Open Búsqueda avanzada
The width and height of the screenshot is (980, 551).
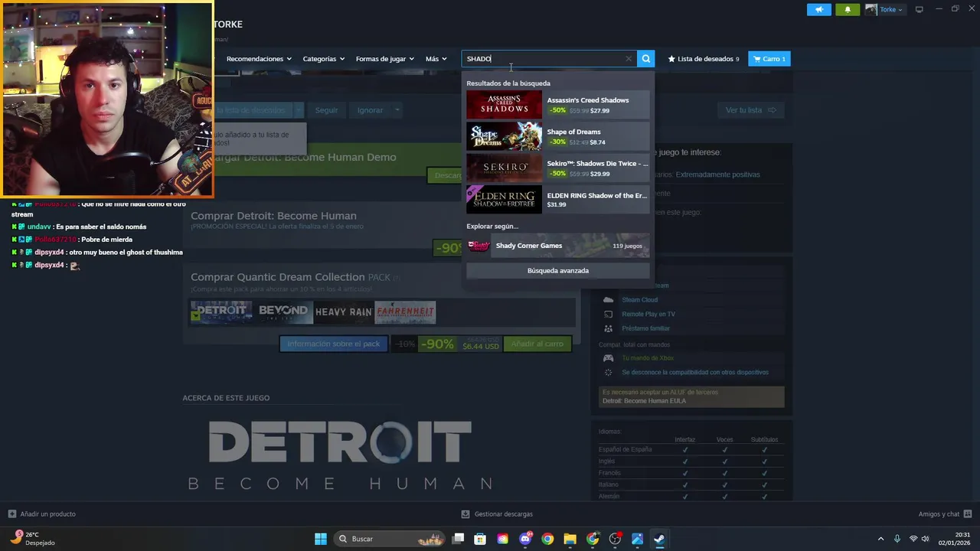point(558,271)
